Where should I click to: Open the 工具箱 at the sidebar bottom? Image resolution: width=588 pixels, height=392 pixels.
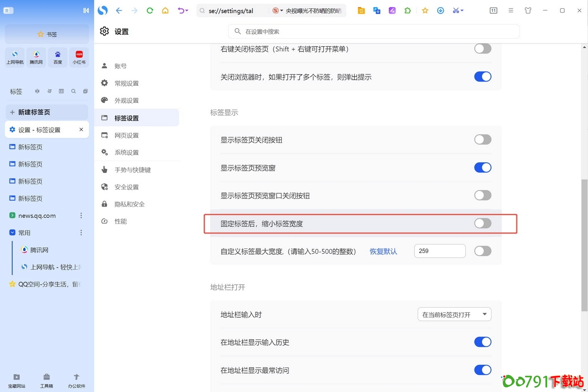point(47,379)
